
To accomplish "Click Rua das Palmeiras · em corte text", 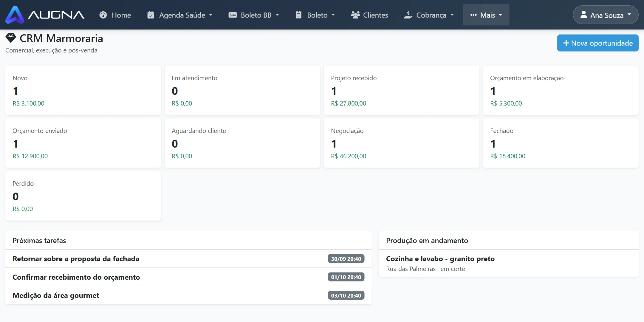I will (425, 269).
